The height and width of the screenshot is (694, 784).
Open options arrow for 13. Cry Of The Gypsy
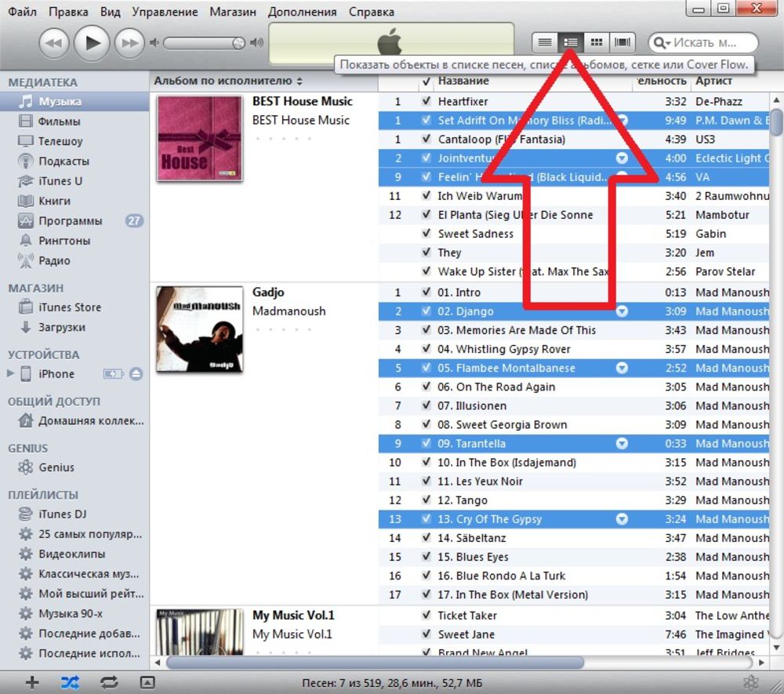(622, 519)
